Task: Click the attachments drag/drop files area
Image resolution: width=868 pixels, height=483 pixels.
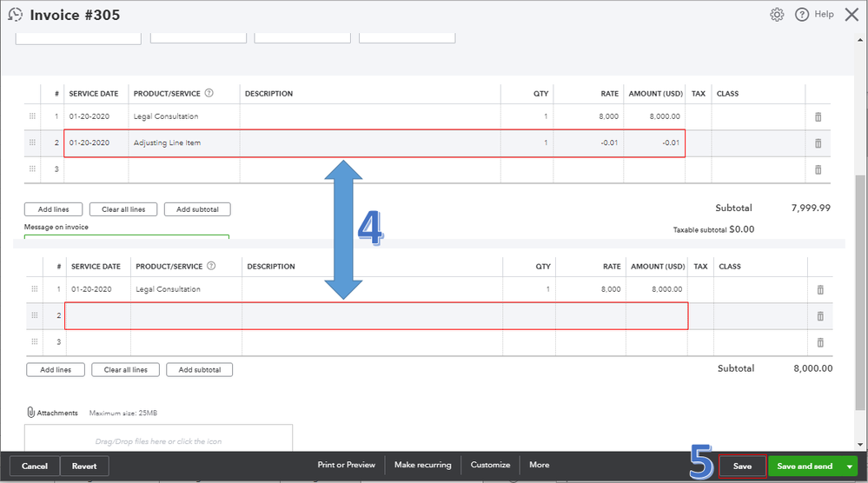Action: [158, 438]
